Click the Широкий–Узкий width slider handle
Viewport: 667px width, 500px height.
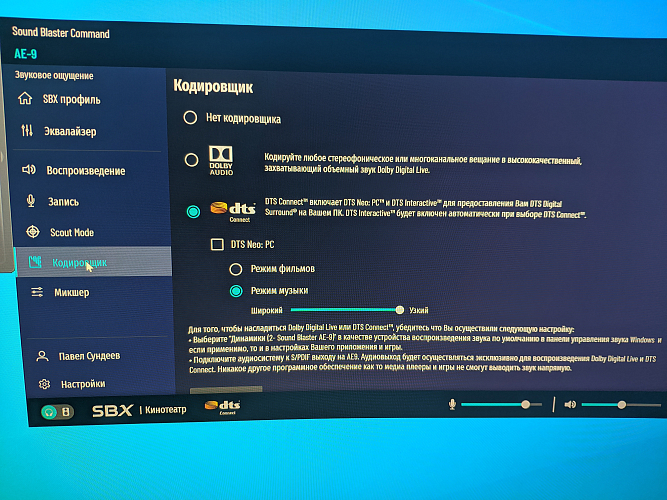[400, 310]
